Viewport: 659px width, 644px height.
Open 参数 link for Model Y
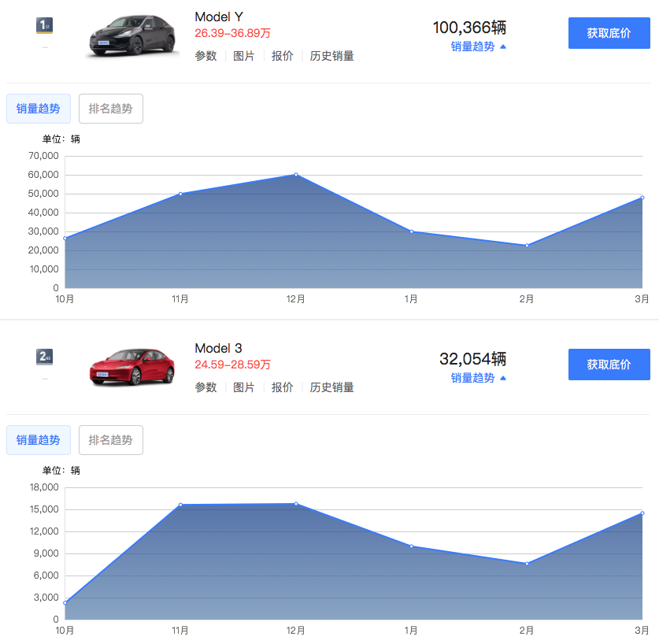coord(206,55)
